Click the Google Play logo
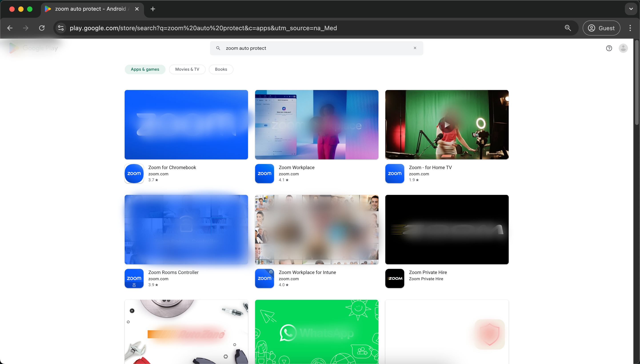This screenshot has width=640, height=364. click(33, 48)
